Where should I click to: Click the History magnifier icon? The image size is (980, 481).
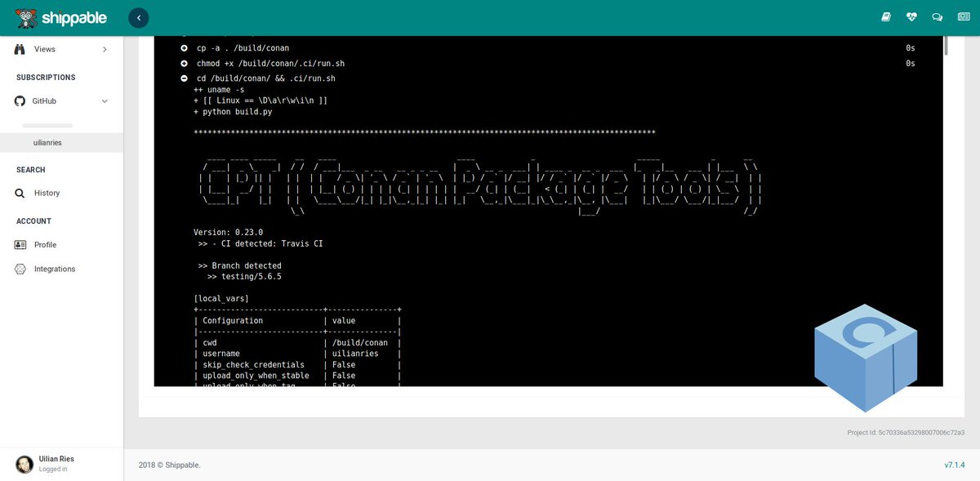20,194
